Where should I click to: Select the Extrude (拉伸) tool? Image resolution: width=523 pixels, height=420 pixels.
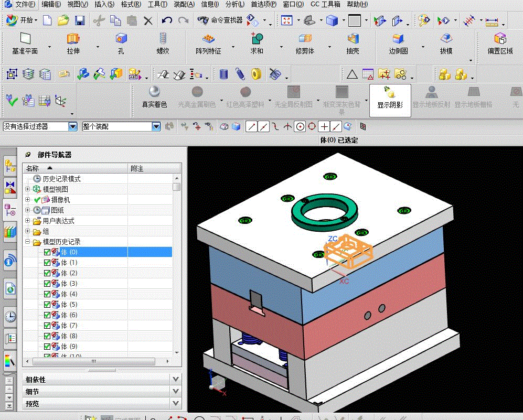pyautogui.click(x=73, y=44)
